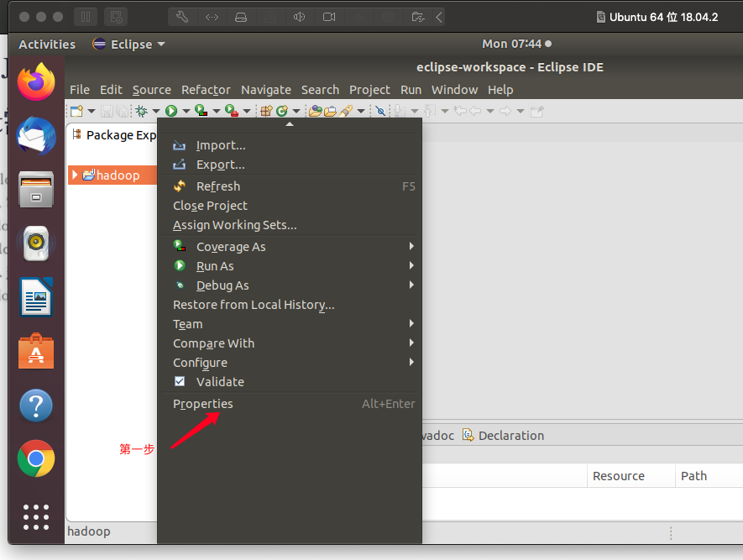The width and height of the screenshot is (743, 560).
Task: Open Thunderbird mail from the dock
Action: pos(36,136)
